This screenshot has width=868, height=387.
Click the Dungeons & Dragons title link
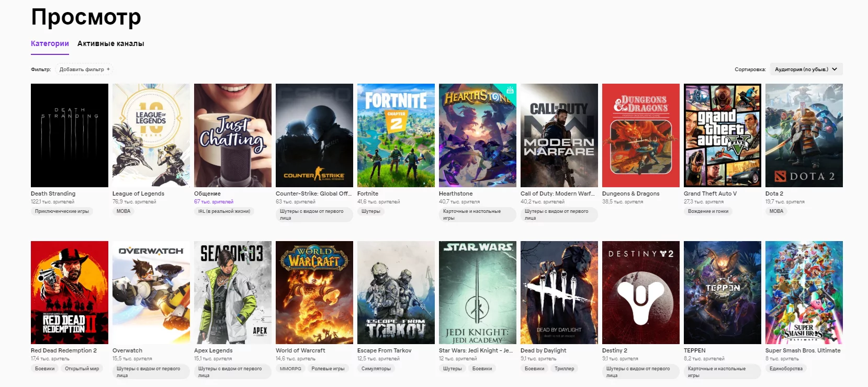631,193
